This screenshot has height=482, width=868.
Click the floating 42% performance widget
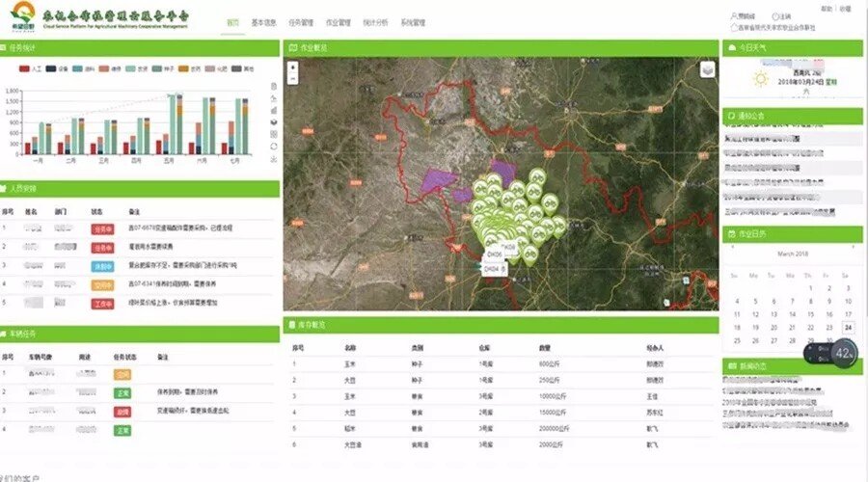(x=831, y=353)
